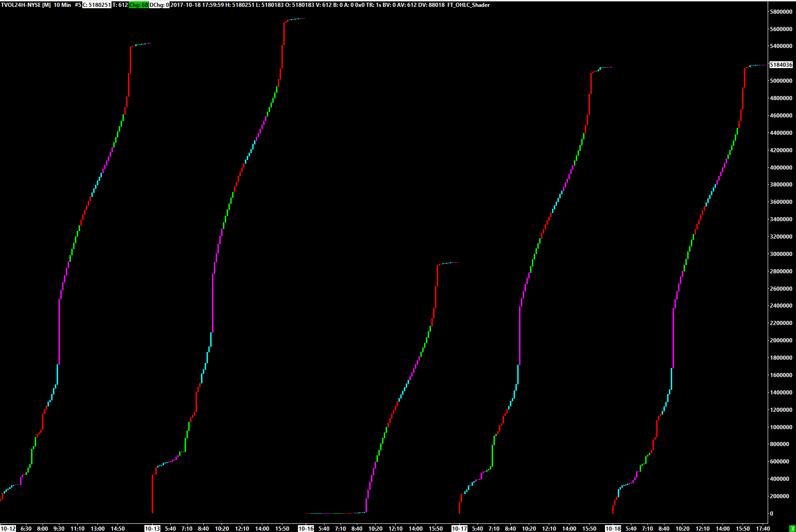Click the 17:40 time axis label
Viewport: 796px width, 532px height.
(x=763, y=529)
